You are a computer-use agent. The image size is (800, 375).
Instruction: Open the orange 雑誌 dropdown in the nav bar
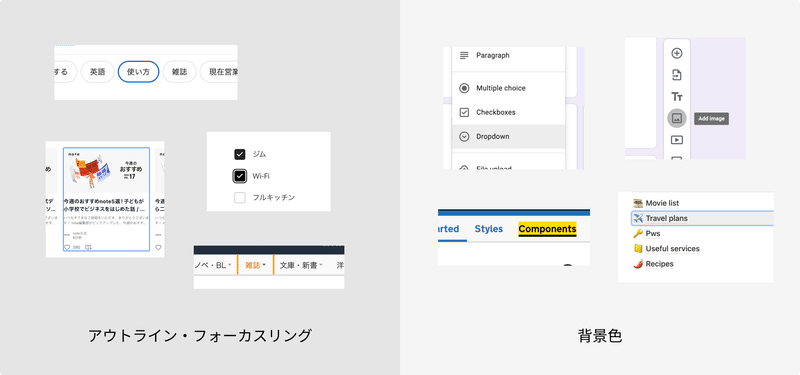256,265
